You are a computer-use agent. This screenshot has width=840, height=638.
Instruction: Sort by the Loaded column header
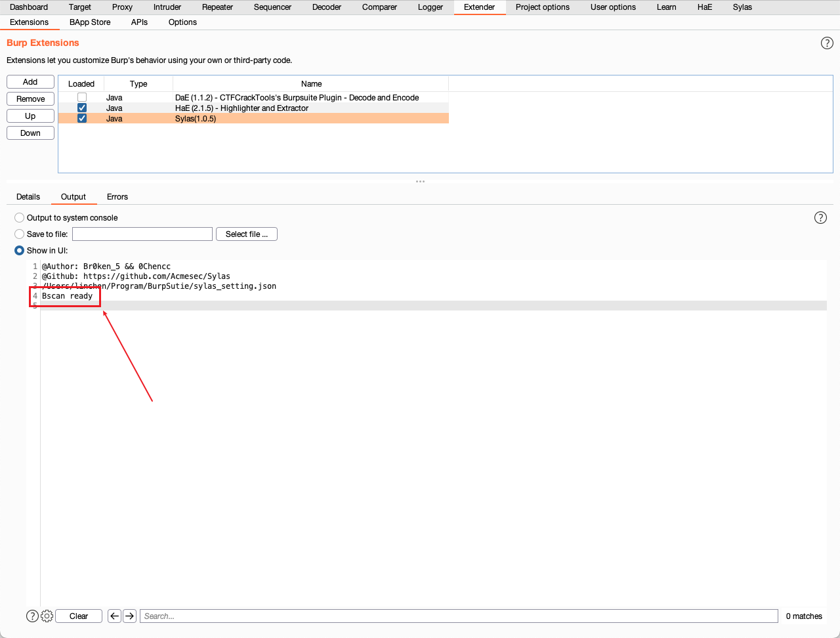click(81, 84)
